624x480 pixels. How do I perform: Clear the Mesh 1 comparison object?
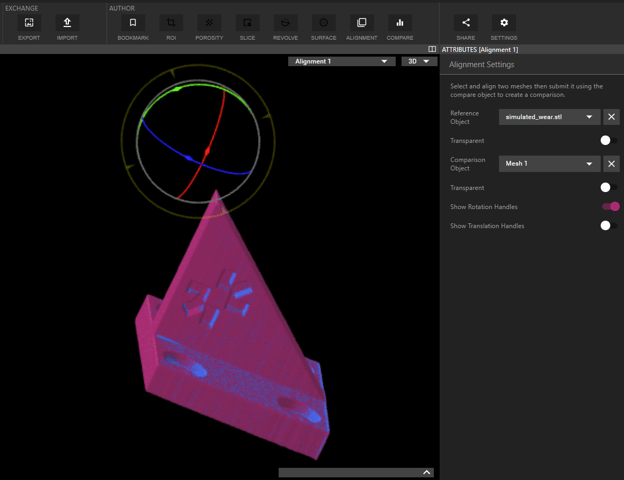[x=611, y=164]
